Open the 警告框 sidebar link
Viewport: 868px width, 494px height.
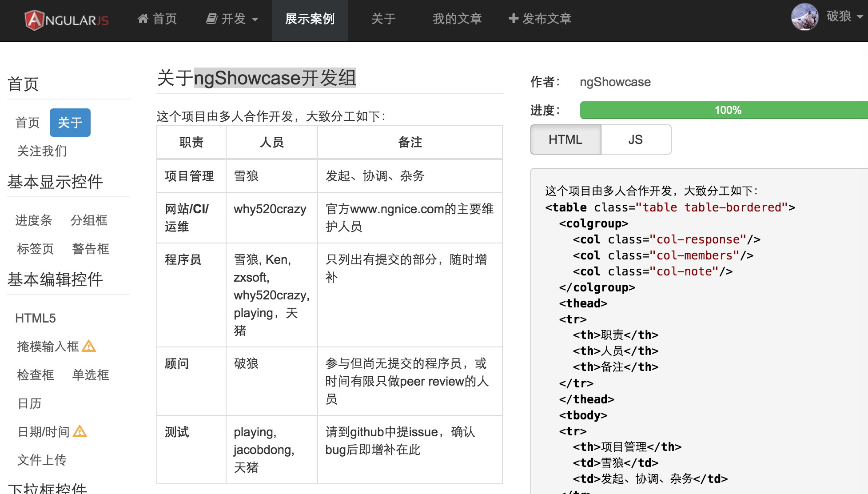[x=91, y=249]
